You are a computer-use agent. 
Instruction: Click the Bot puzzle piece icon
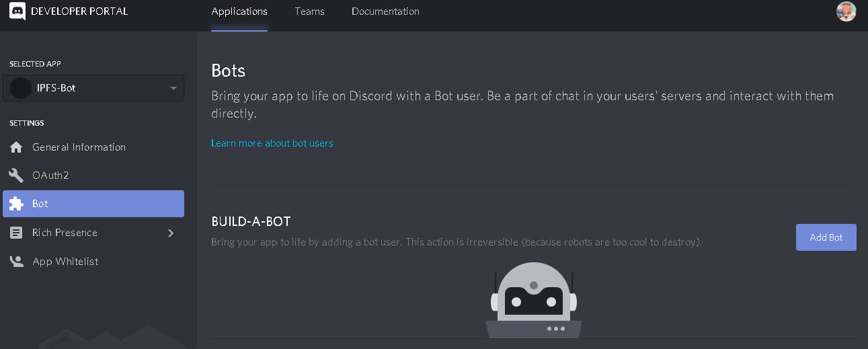pyautogui.click(x=16, y=204)
